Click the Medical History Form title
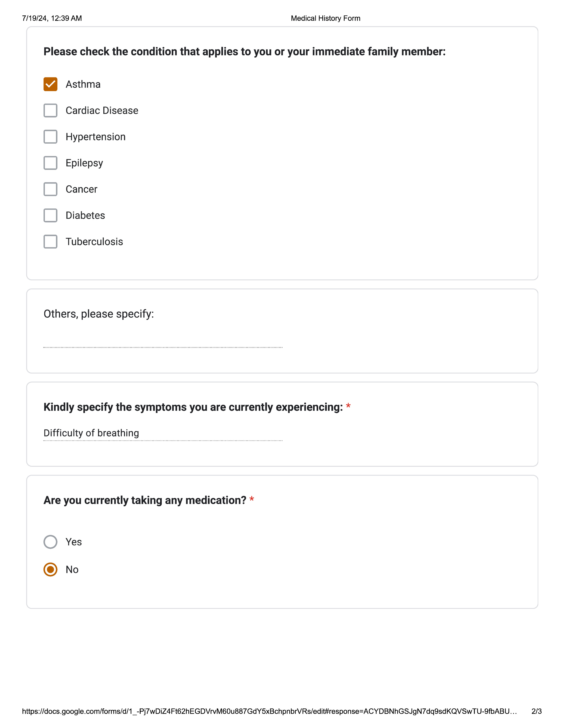The height and width of the screenshot is (728, 563). tap(325, 18)
